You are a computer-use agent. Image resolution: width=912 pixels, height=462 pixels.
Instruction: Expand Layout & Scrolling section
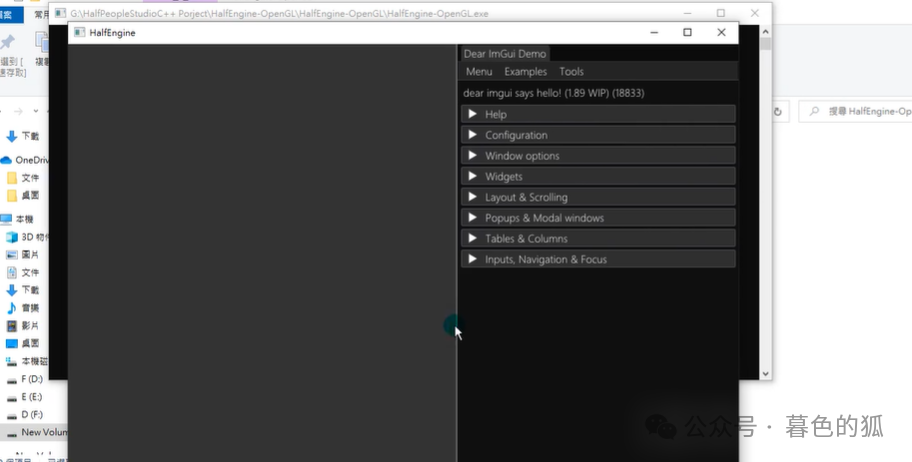pos(598,197)
